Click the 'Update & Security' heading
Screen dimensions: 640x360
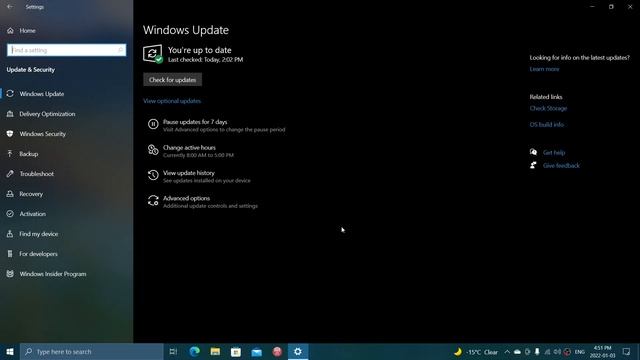tap(31, 70)
